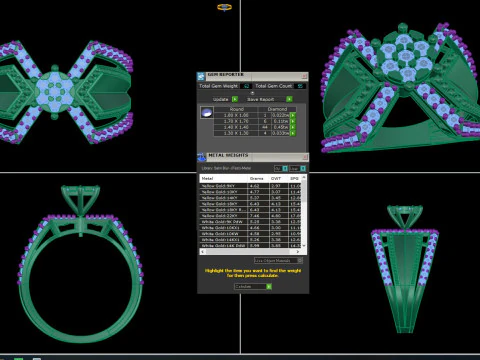Screen dimensions: 480x360
Task: Click the green Save Report button
Action: click(289, 99)
